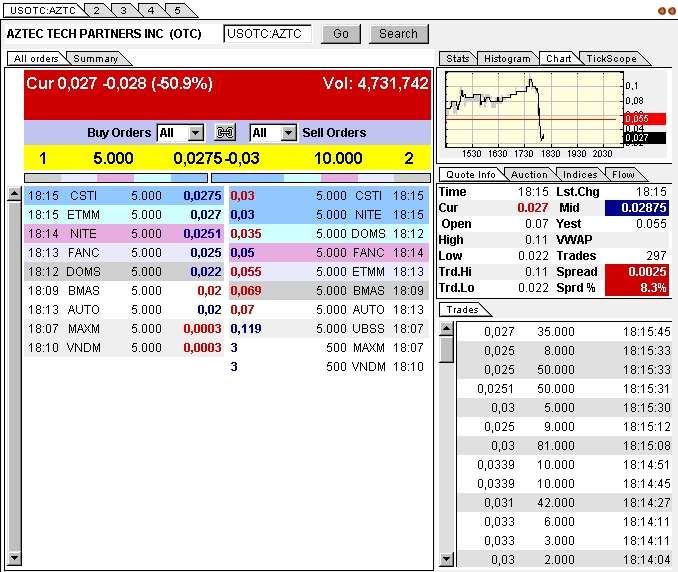Select the All orders tab
The image size is (678, 572).
36,58
